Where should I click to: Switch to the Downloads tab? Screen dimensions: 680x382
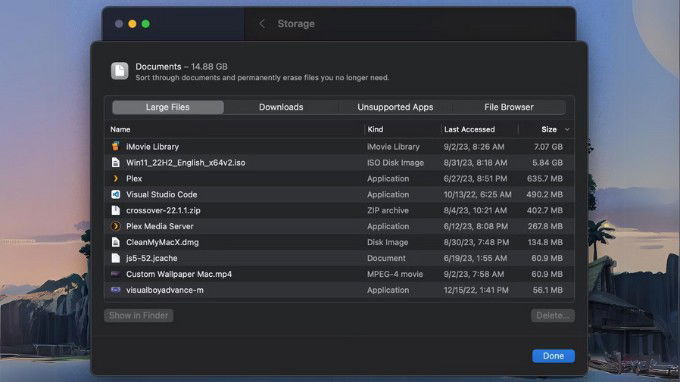pos(281,107)
